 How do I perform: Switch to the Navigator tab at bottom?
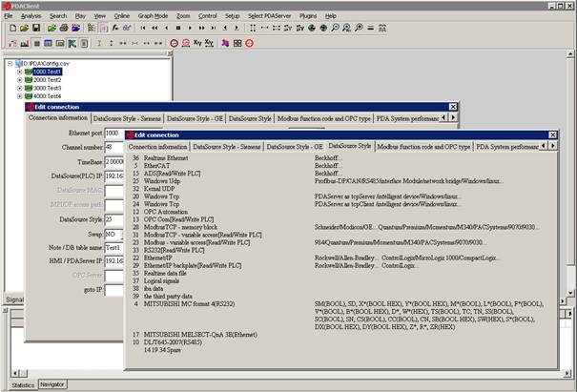pyautogui.click(x=52, y=383)
